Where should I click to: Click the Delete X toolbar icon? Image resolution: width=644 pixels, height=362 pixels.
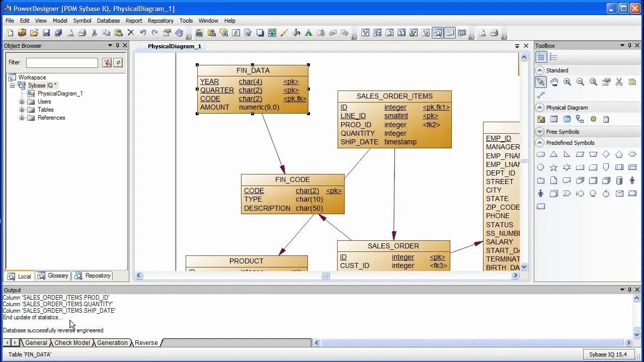coord(131,33)
